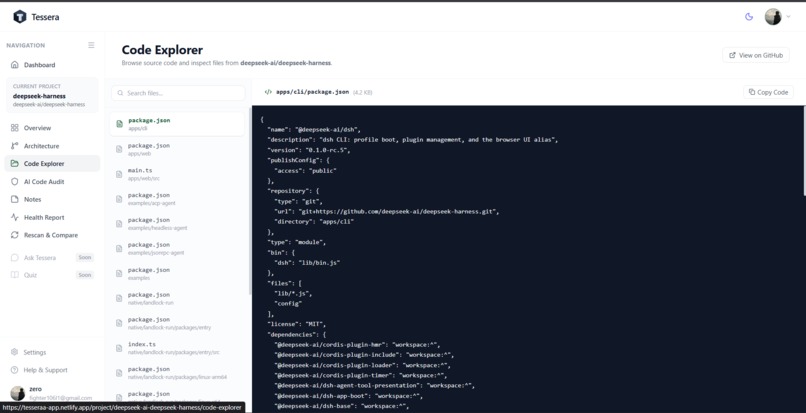Click Rescan & Compare refresh icon

pos(14,235)
